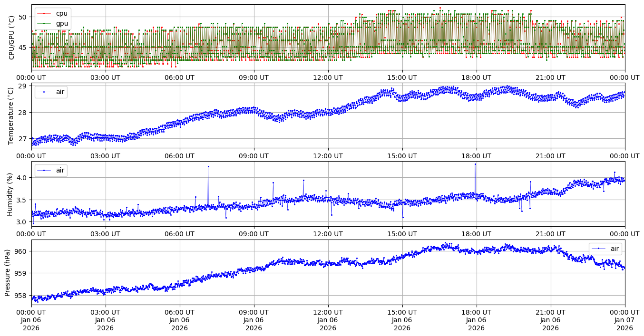Viewport: 644px width, 336px height.
Task: Select the air legend in Humidity plot
Action: [50, 170]
